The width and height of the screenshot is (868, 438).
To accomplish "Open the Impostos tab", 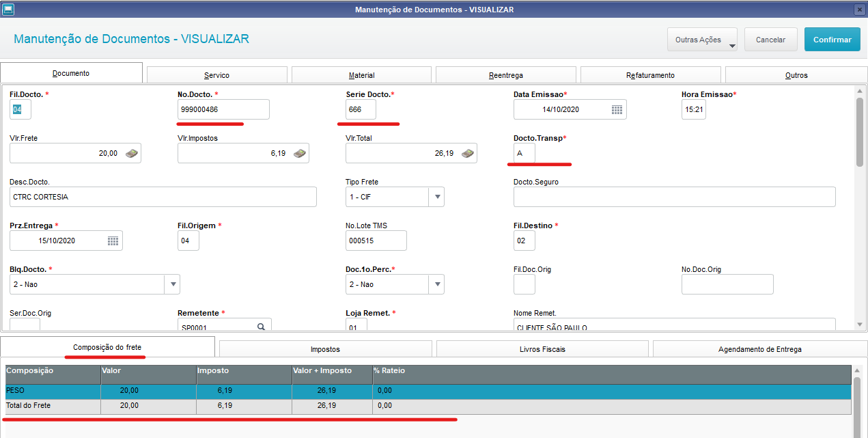I will pos(325,349).
